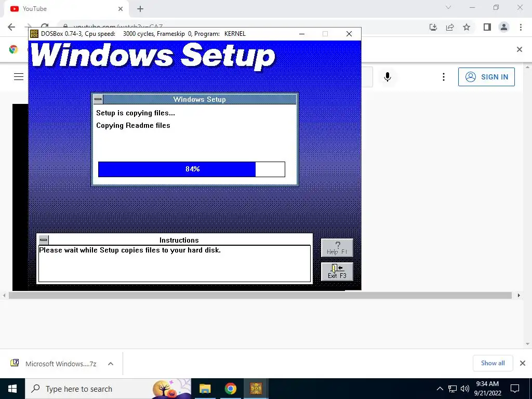The height and width of the screenshot is (399, 532).
Task: Open a new Chrome tab
Action: coord(140,9)
